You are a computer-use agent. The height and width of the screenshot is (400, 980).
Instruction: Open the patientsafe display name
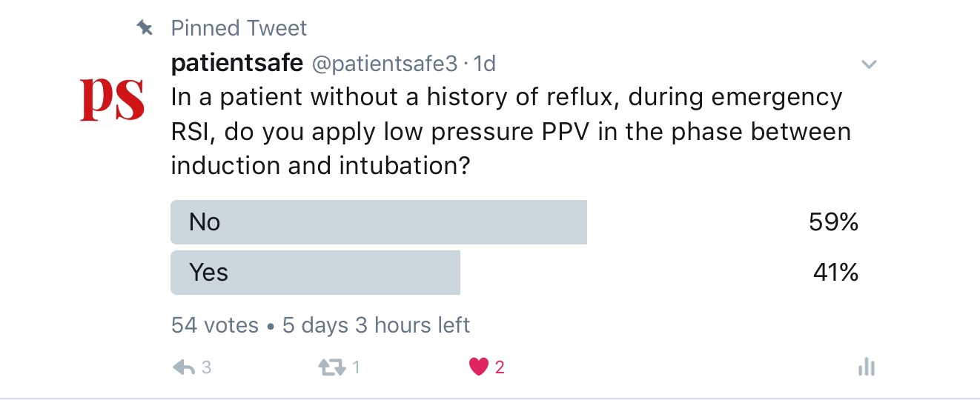(237, 64)
